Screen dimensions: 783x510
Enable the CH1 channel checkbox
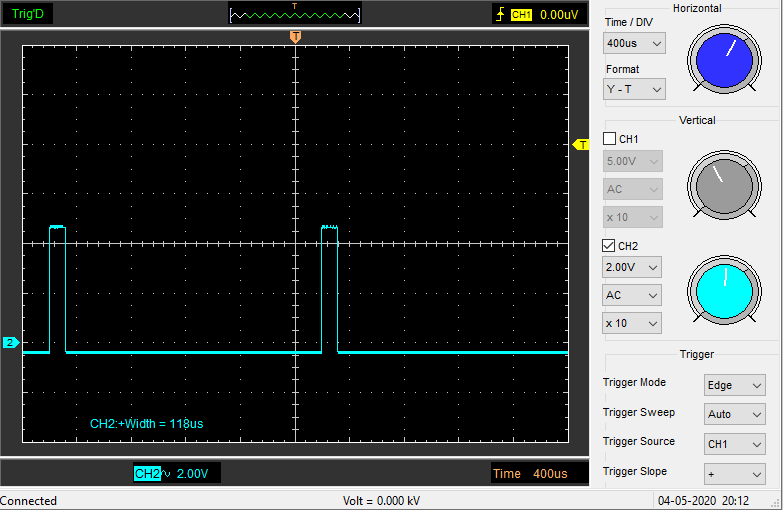point(610,139)
